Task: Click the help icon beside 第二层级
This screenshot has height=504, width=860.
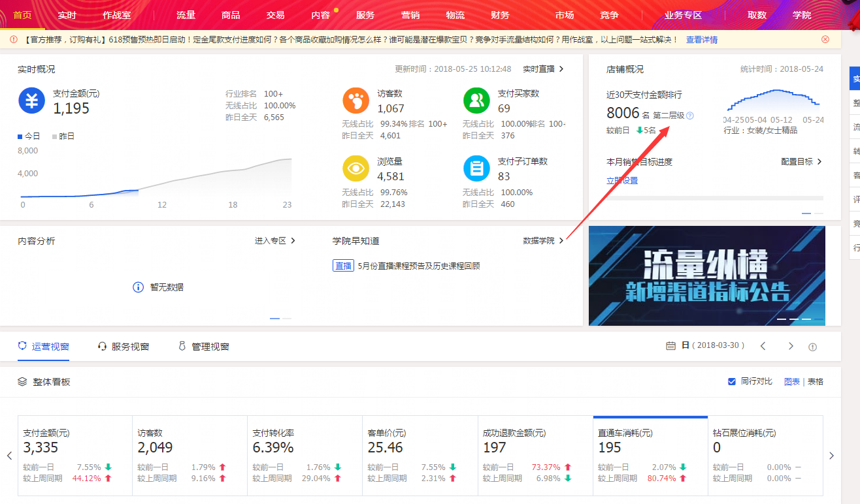Action: (690, 116)
